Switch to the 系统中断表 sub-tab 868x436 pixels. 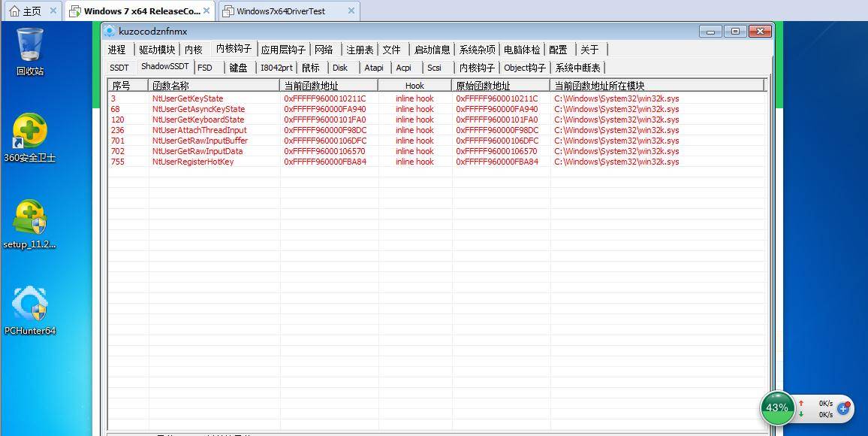[577, 68]
